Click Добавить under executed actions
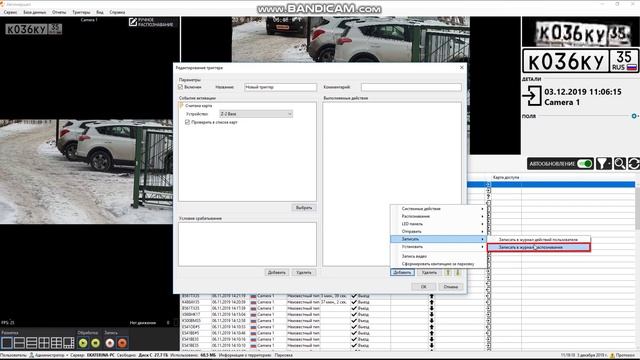Image resolution: width=640 pixels, height=360 pixels. (402, 272)
